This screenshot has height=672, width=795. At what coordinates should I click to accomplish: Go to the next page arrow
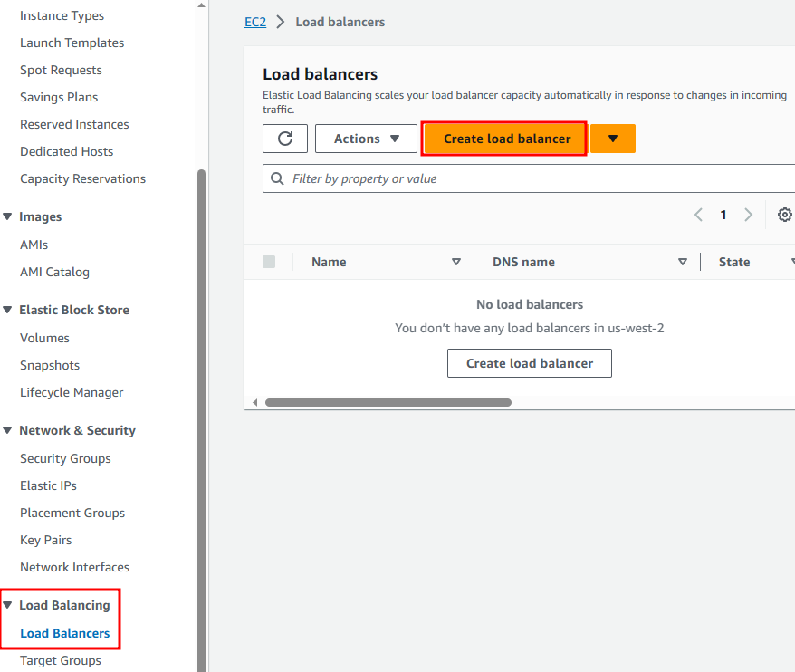(x=748, y=215)
